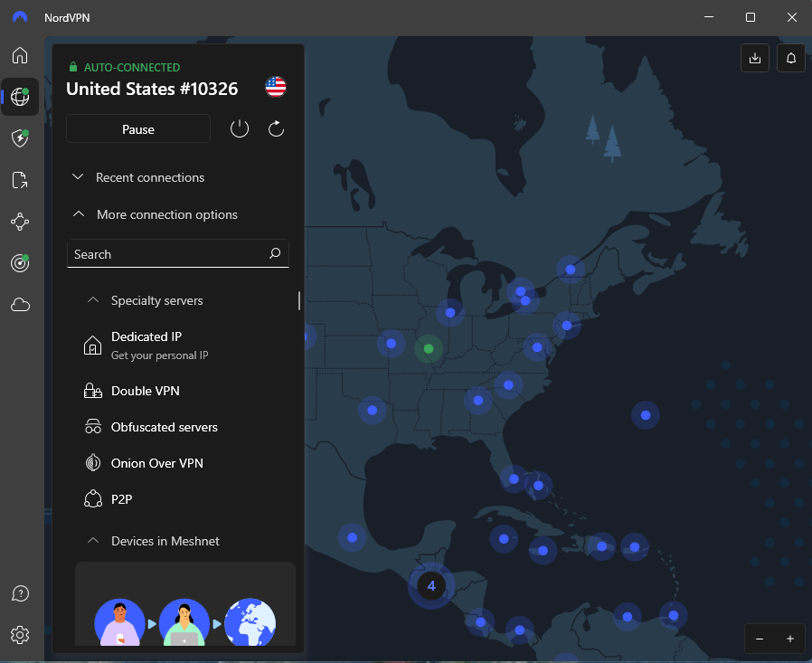Open the Dark Web Monitor target icon
The height and width of the screenshot is (663, 812).
[x=20, y=262]
